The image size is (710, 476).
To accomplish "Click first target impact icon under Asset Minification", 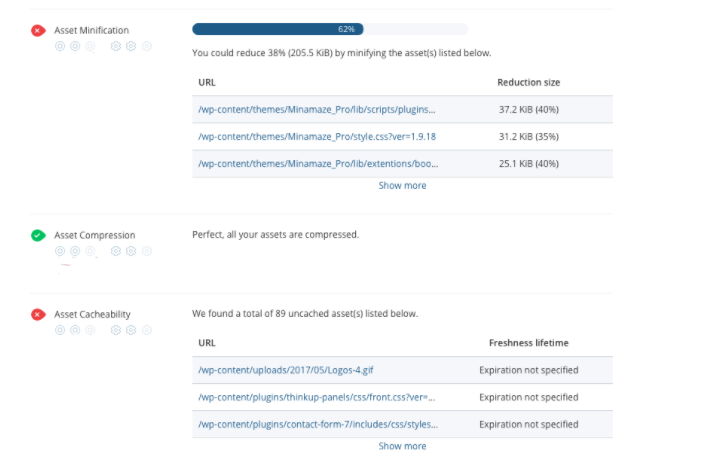I will click(60, 46).
